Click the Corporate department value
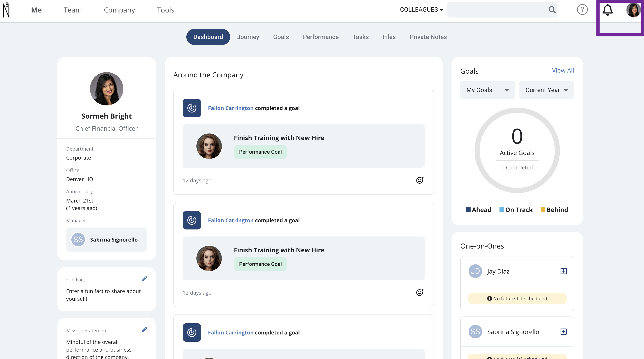Image resolution: width=644 pixels, height=359 pixels. coord(78,158)
